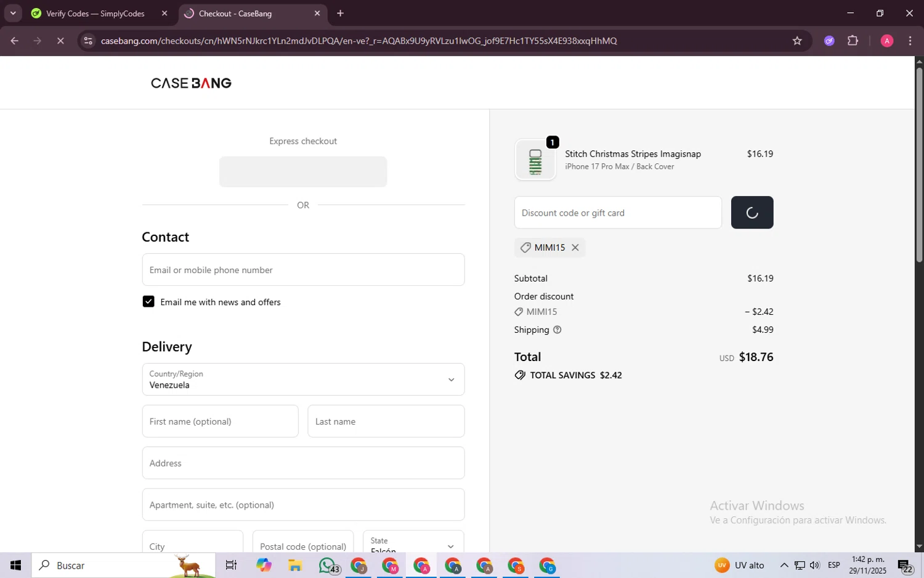
Task: Open WhatsApp from the taskbar
Action: click(x=328, y=565)
